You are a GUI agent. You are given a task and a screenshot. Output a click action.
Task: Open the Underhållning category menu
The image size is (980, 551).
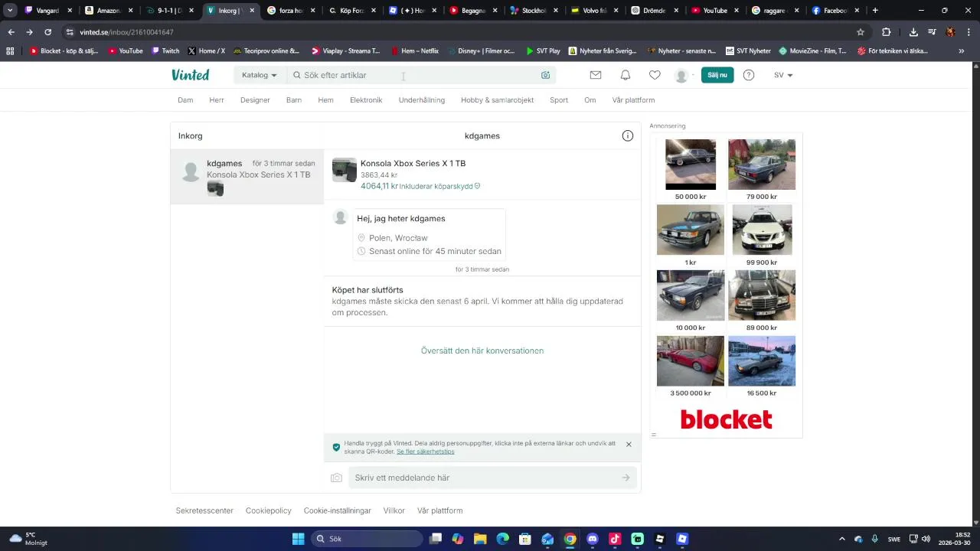point(421,100)
